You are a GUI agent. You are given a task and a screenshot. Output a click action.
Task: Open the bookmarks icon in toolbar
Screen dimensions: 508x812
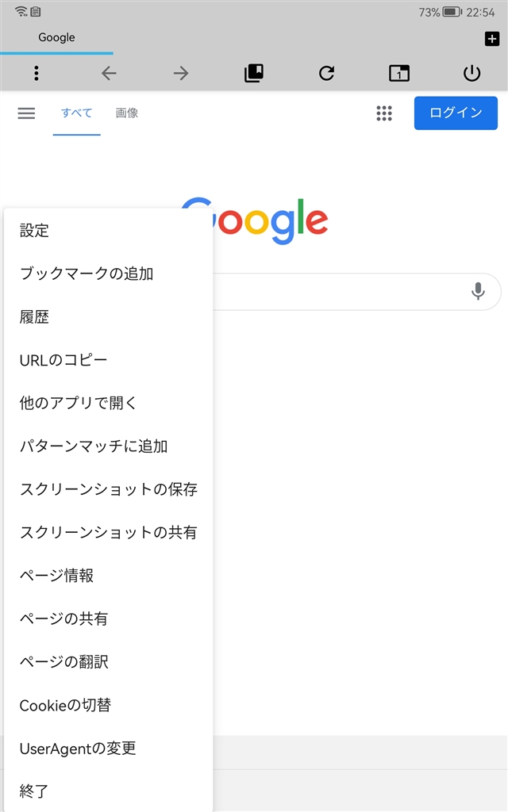pyautogui.click(x=253, y=74)
